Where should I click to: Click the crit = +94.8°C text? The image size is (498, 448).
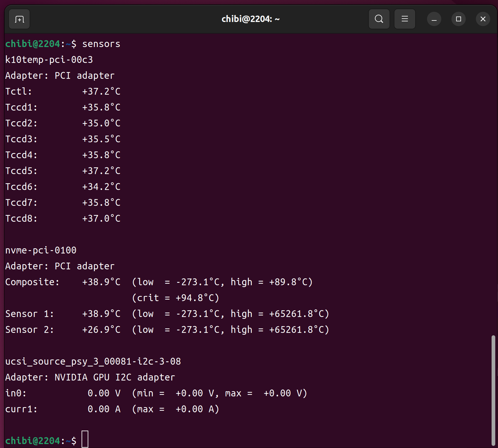pyautogui.click(x=176, y=298)
